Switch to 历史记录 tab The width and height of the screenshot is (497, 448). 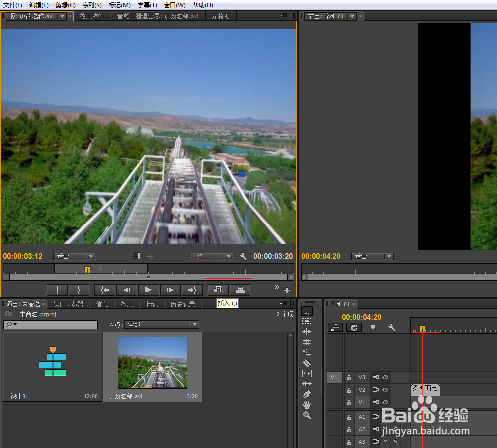click(183, 304)
